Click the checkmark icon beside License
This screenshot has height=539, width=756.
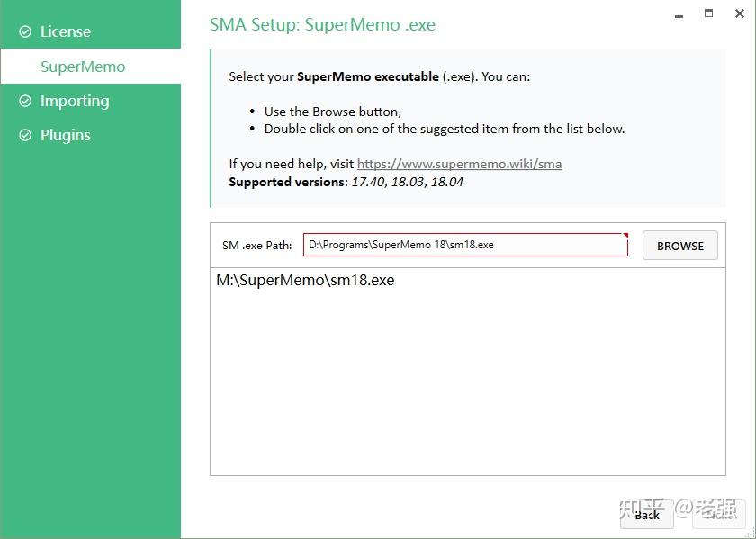click(23, 31)
